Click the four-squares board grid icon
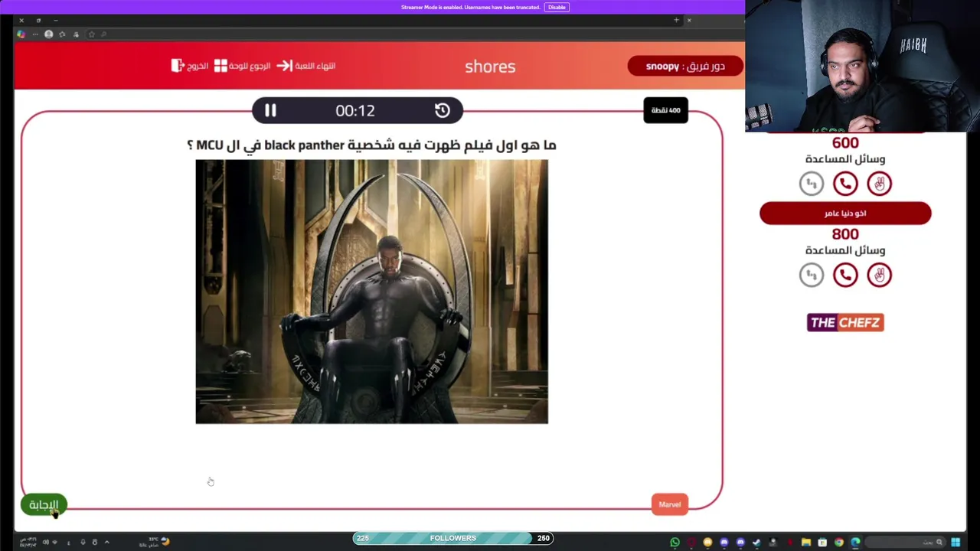This screenshot has height=551, width=980. 220,66
